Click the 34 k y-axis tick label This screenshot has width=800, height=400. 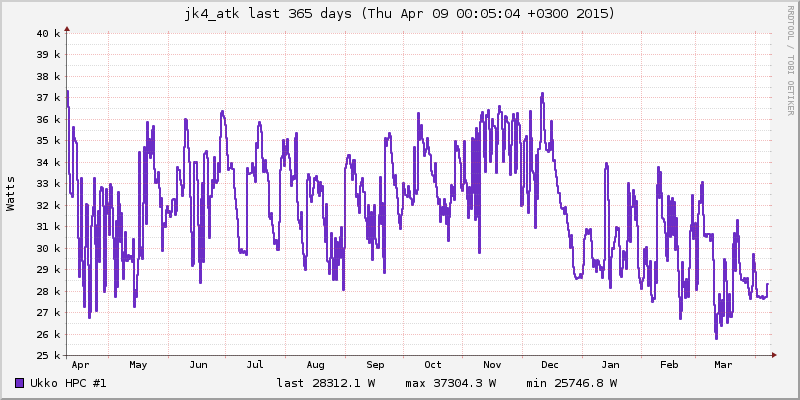pos(49,163)
